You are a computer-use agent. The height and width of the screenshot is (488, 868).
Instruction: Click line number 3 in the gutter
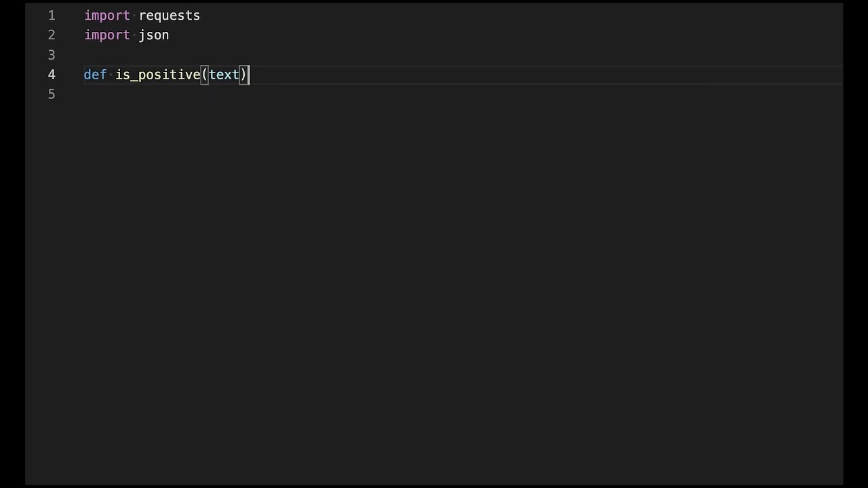click(x=52, y=55)
